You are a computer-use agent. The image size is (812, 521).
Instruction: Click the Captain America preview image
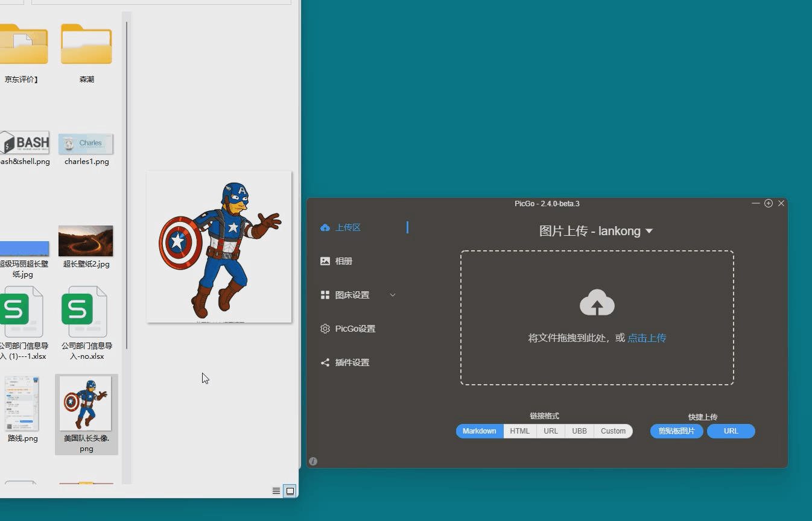(x=219, y=247)
